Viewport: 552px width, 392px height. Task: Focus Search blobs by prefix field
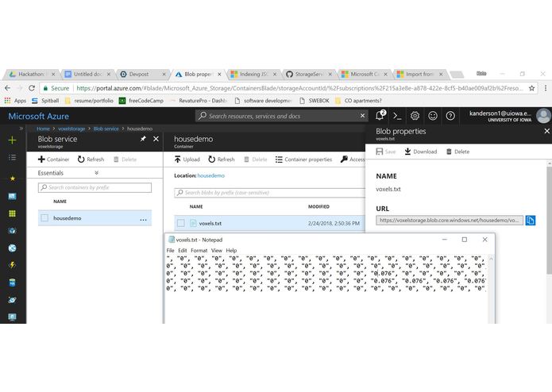[270, 193]
